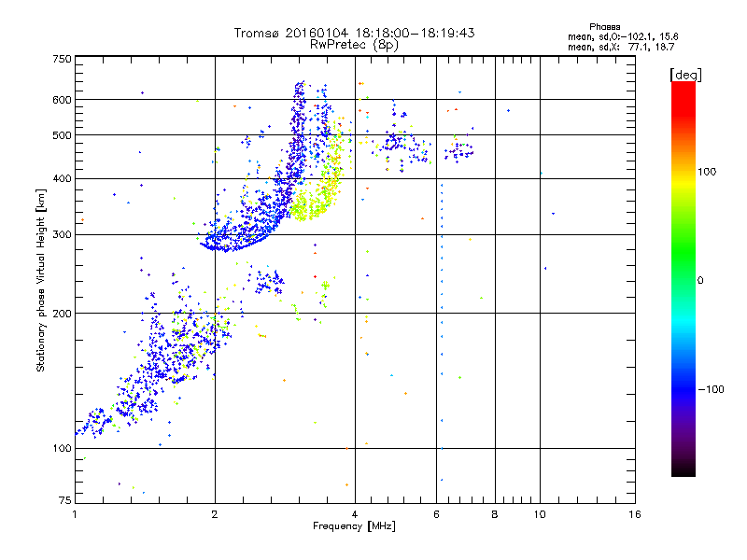
Task: Click the x-axis tick label '4'
Action: click(355, 514)
